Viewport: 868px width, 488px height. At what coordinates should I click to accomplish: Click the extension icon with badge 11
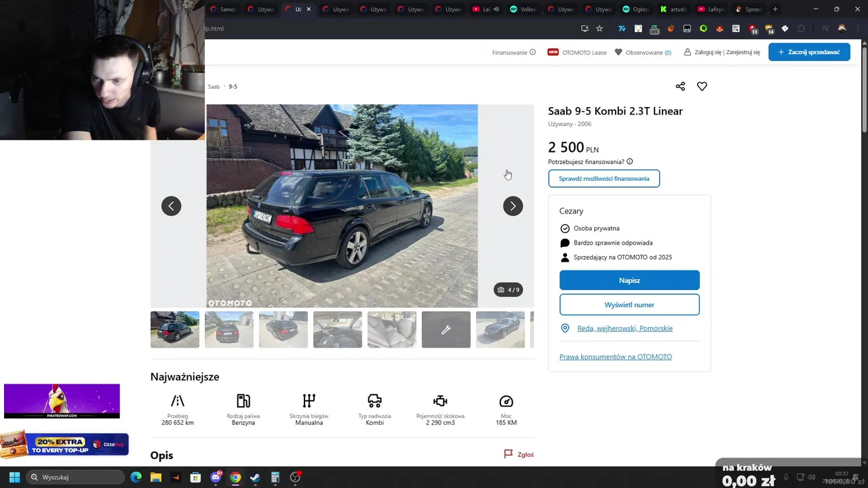click(x=753, y=28)
